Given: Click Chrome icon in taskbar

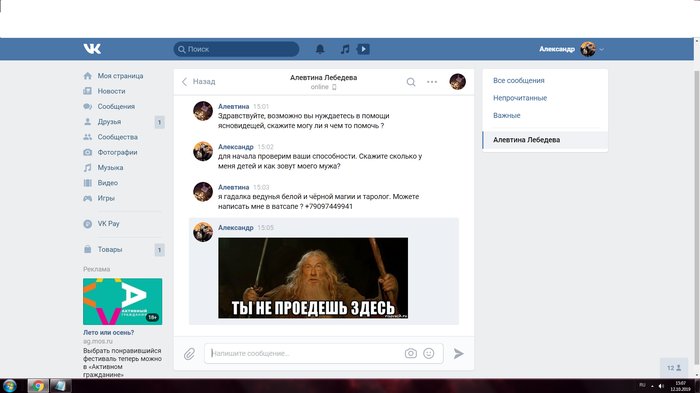Looking at the screenshot, I should [x=38, y=386].
